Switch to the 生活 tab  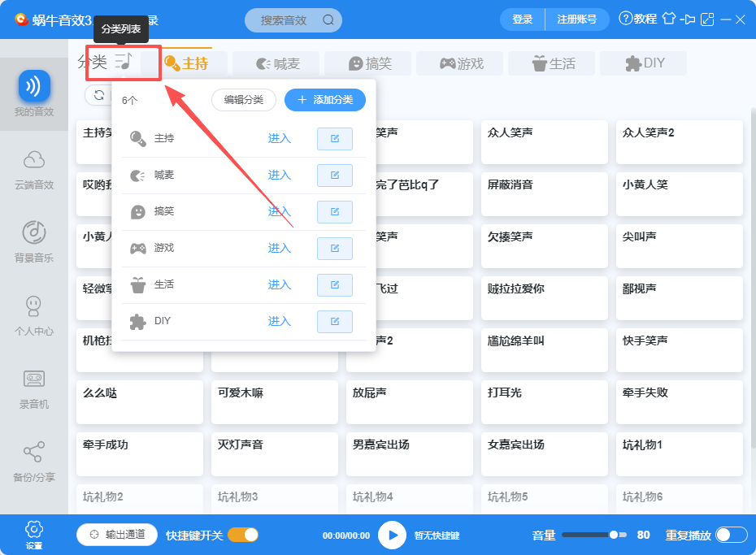554,63
